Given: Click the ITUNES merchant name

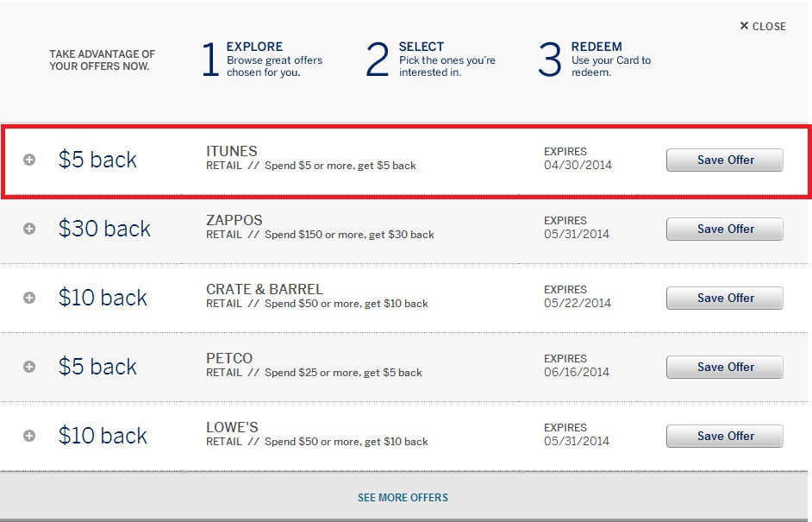Looking at the screenshot, I should click(x=232, y=151).
